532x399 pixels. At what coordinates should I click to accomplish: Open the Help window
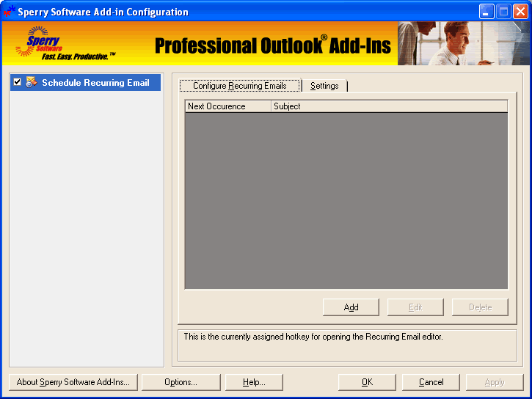tap(254, 382)
